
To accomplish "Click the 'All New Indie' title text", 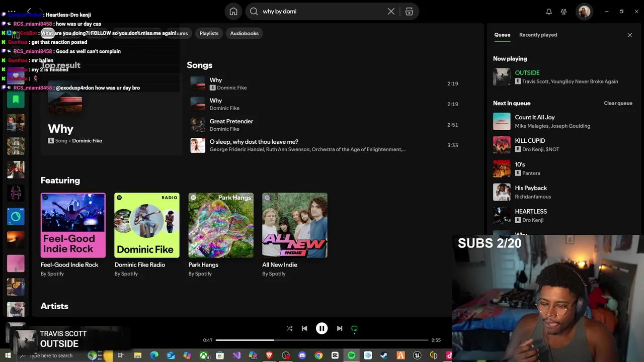I will click(280, 264).
